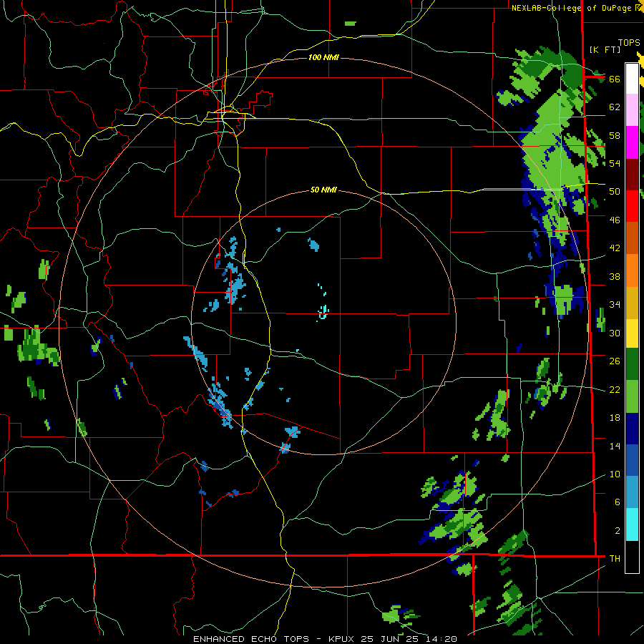This screenshot has height=644, width=644.
Task: Click the '58' legend value
Action: tap(615, 135)
